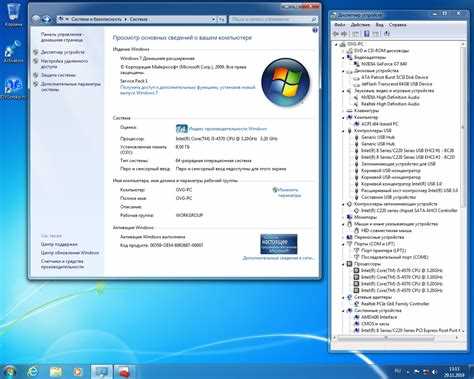This screenshot has width=474, height=379.
Task: Launch Windows Media Player from taskbar
Action: pyautogui.click(x=78, y=371)
